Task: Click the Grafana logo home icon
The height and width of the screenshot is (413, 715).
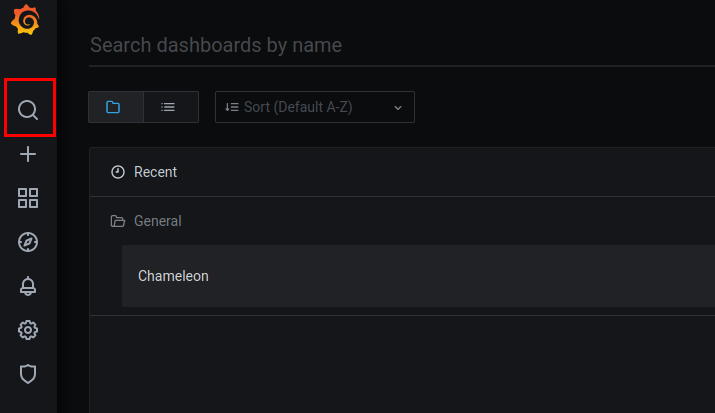Action: [27, 21]
